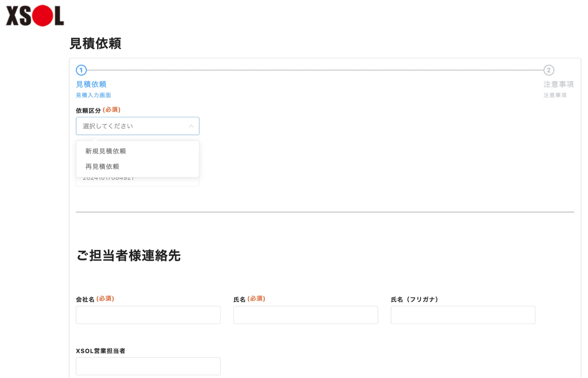
Task: Choose 再見積依頼 from the dropdown list
Action: click(102, 167)
